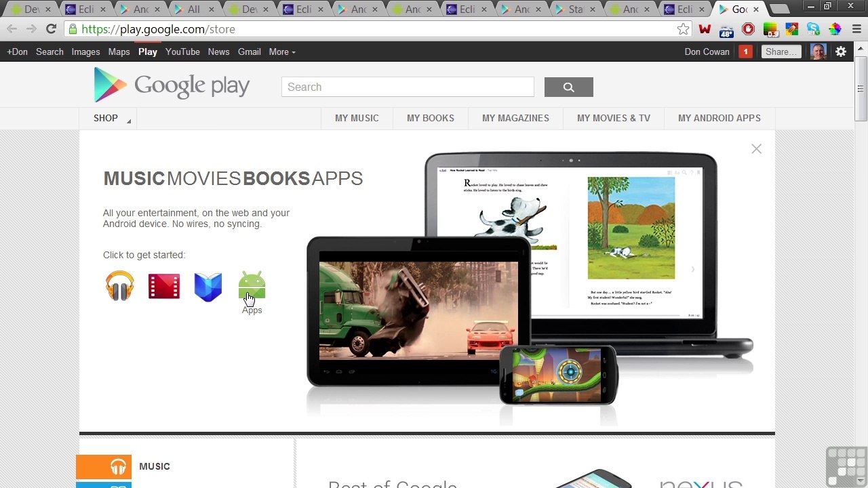Select the MUSIC sidebar category label

(155, 466)
